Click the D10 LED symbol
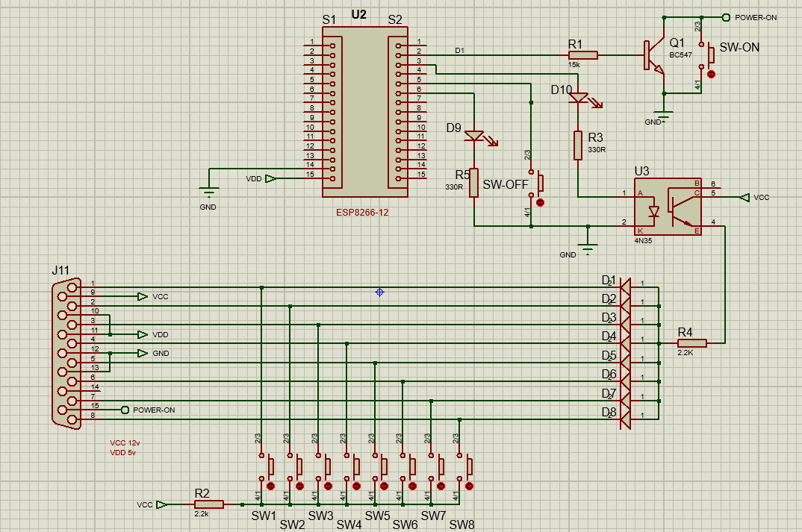 [x=578, y=98]
